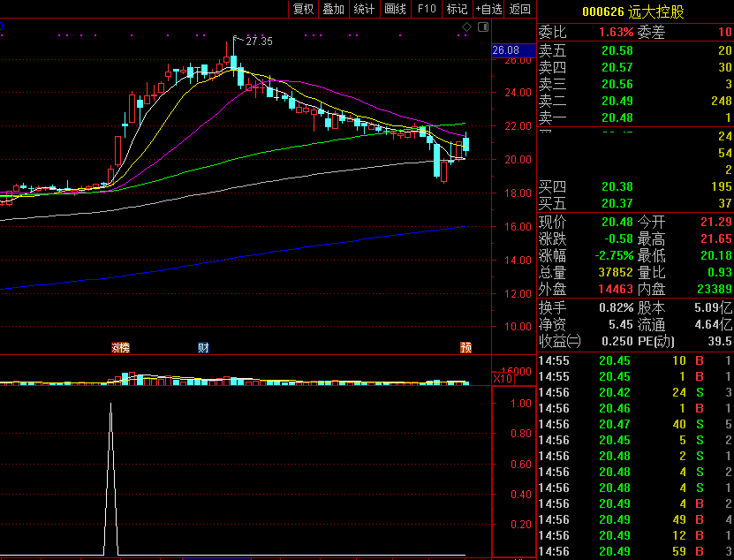
Task: Click the 返回 back button
Action: click(x=520, y=9)
